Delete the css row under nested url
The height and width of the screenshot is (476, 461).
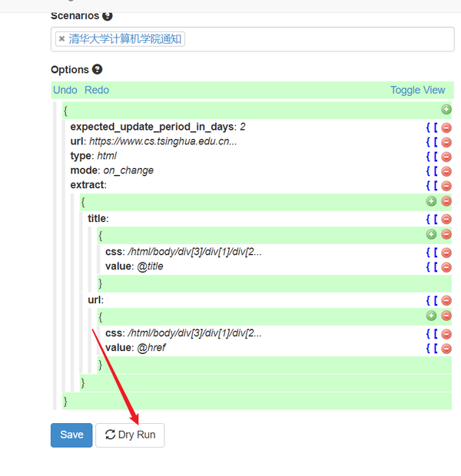pyautogui.click(x=446, y=334)
